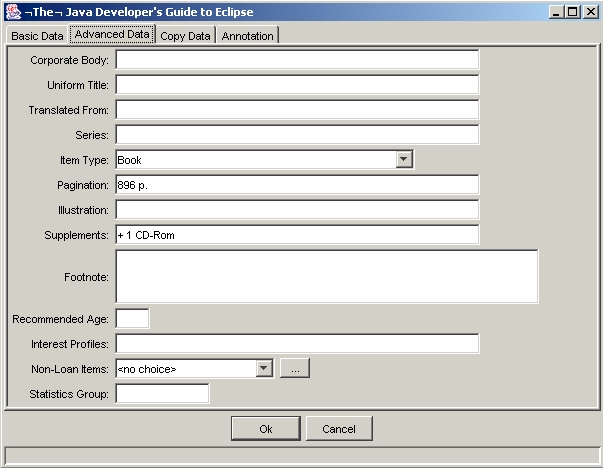Click into the Series field
603x468 pixels.
click(297, 135)
